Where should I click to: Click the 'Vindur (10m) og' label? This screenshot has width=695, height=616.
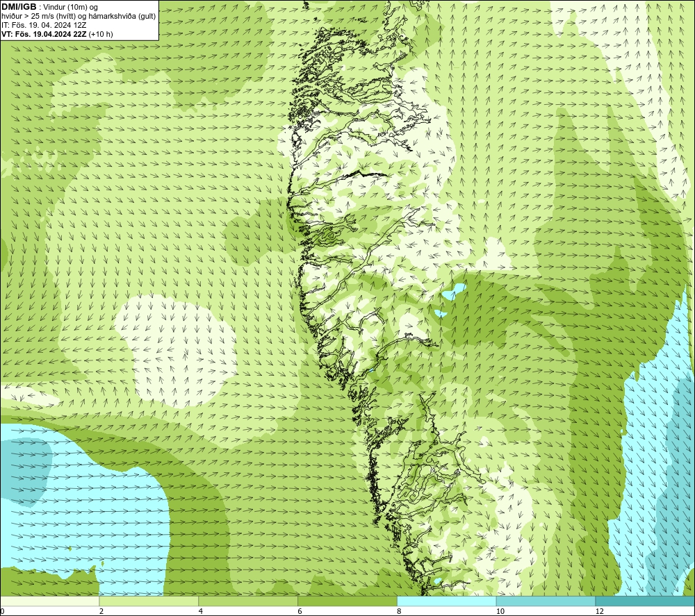click(x=70, y=7)
